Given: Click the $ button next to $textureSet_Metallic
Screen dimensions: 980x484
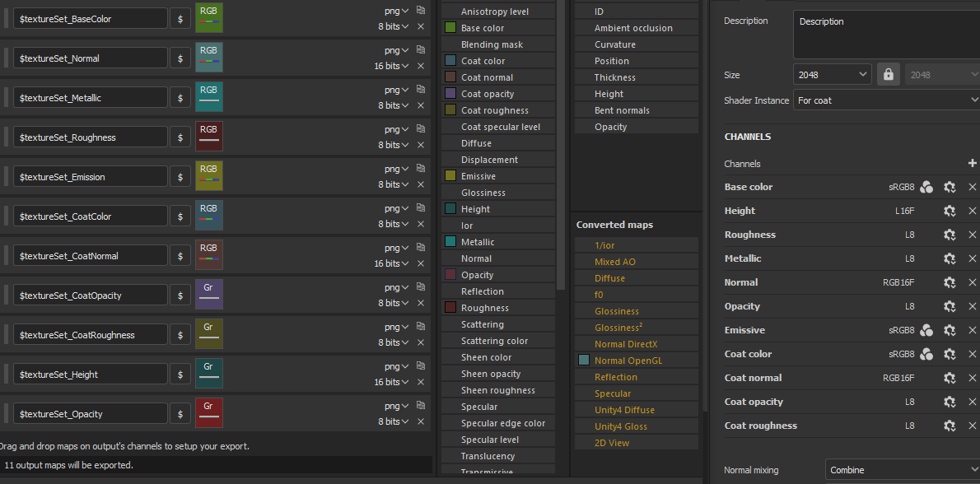Looking at the screenshot, I should (180, 97).
